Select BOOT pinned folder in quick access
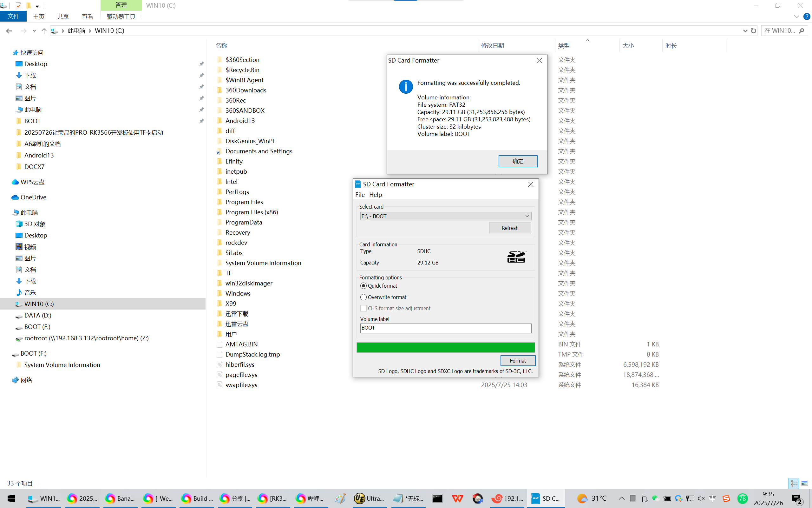 pyautogui.click(x=33, y=121)
